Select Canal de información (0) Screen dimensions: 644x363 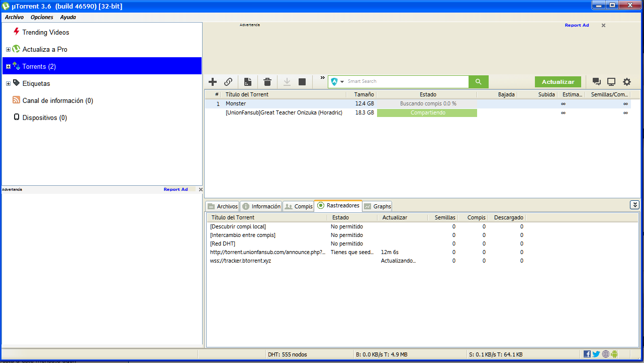58,100
